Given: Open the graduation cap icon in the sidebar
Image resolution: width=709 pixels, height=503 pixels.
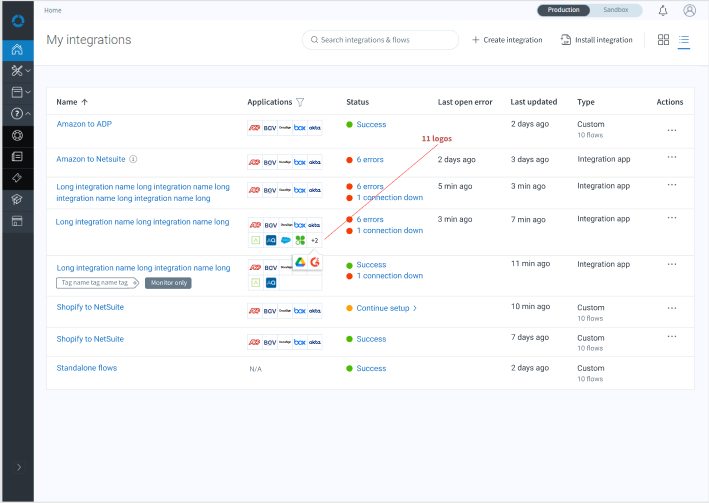Looking at the screenshot, I should coord(16,199).
